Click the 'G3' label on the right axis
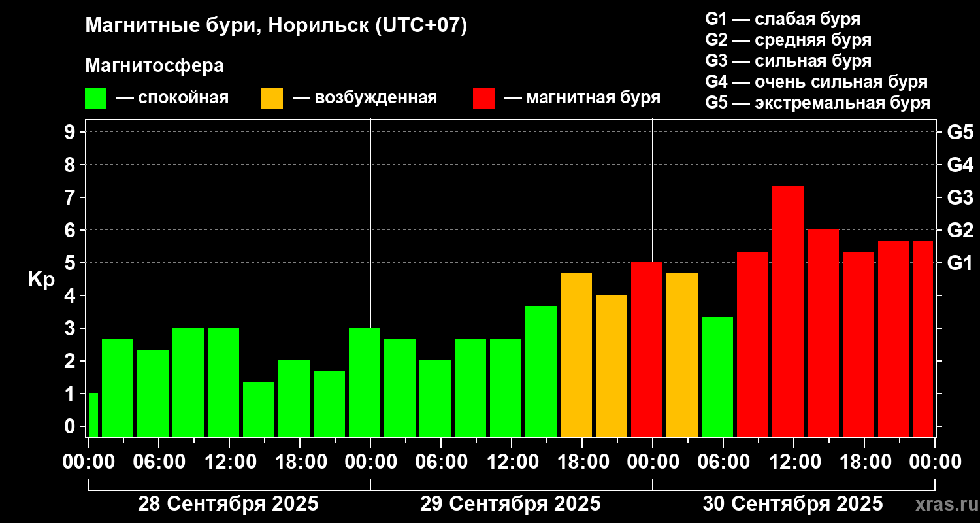The image size is (980, 523). click(x=960, y=197)
